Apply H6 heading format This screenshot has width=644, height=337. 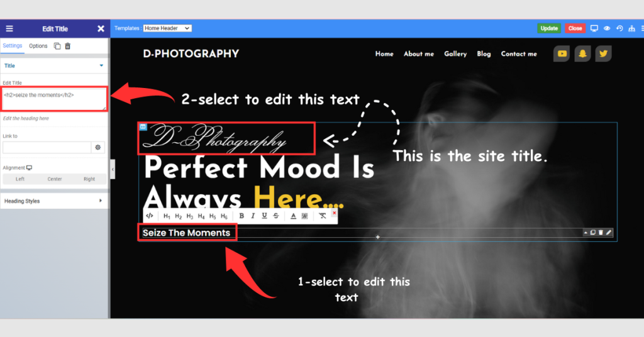224,216
